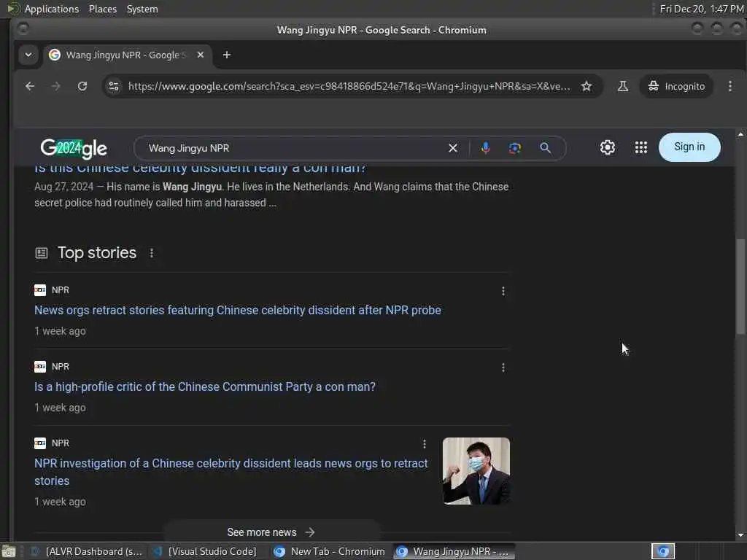This screenshot has height=560, width=747.
Task: Click the Chromium tray icon at bottom right
Action: tap(663, 551)
